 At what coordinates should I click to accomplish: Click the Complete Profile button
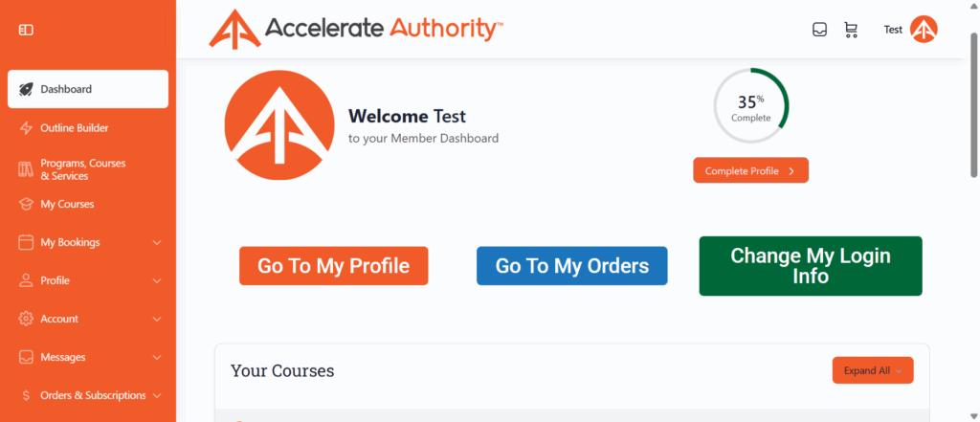(750, 170)
